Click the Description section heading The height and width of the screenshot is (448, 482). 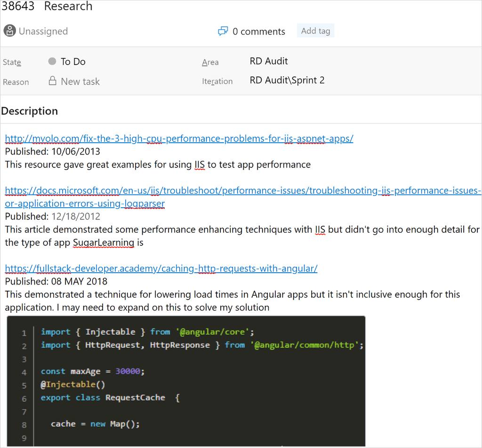[29, 111]
